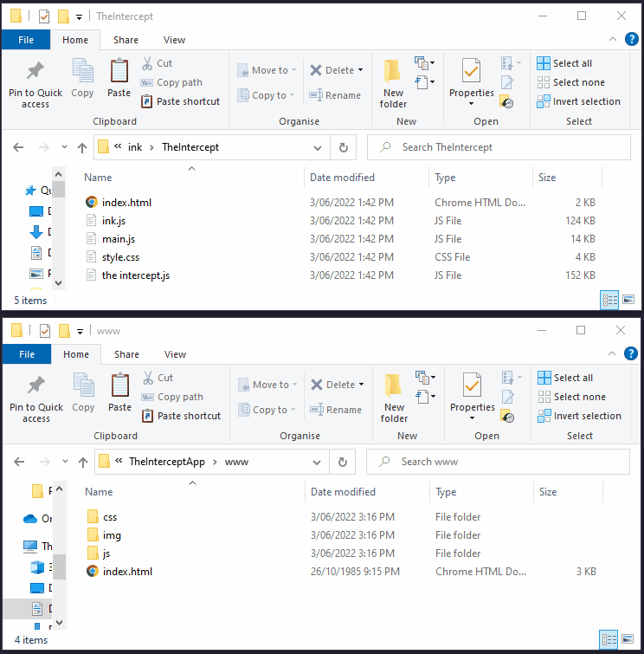The height and width of the screenshot is (654, 644).
Task: Switch TheIntercept window to details view
Action: pyautogui.click(x=609, y=300)
